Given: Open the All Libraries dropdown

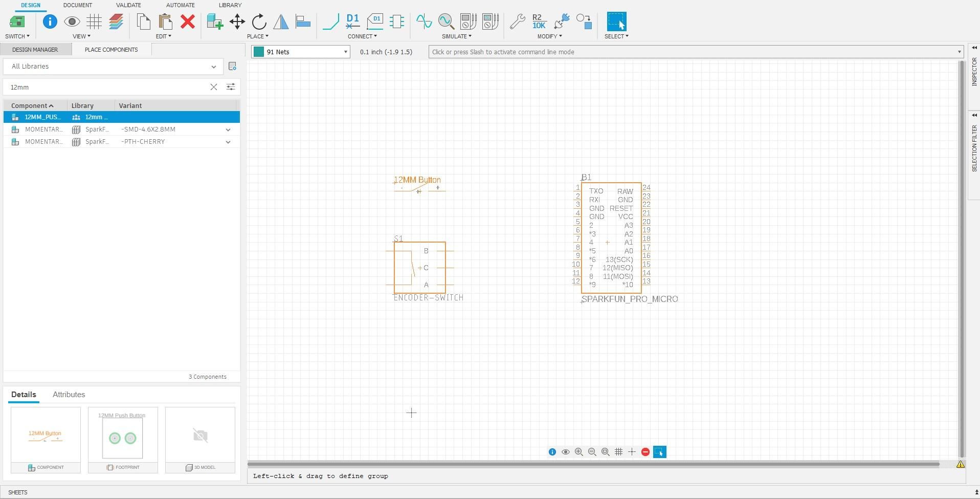Looking at the screenshot, I should [214, 67].
